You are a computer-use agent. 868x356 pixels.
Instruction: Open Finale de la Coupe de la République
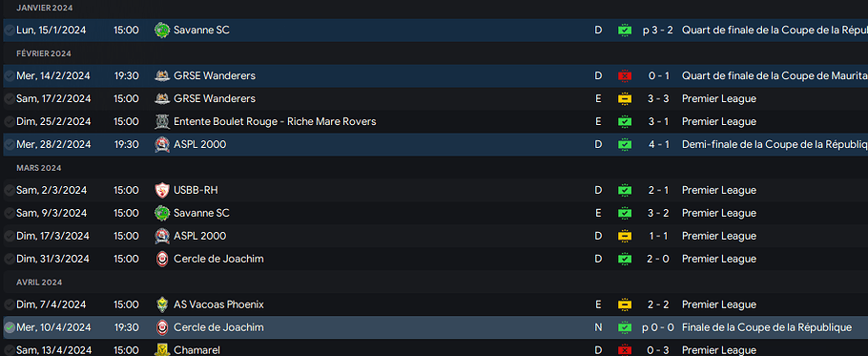point(767,327)
